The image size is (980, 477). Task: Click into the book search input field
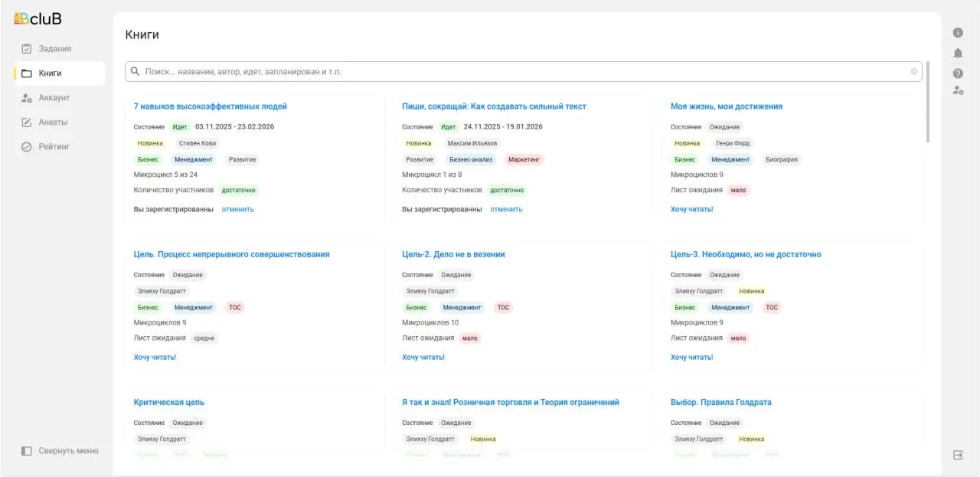click(x=524, y=71)
